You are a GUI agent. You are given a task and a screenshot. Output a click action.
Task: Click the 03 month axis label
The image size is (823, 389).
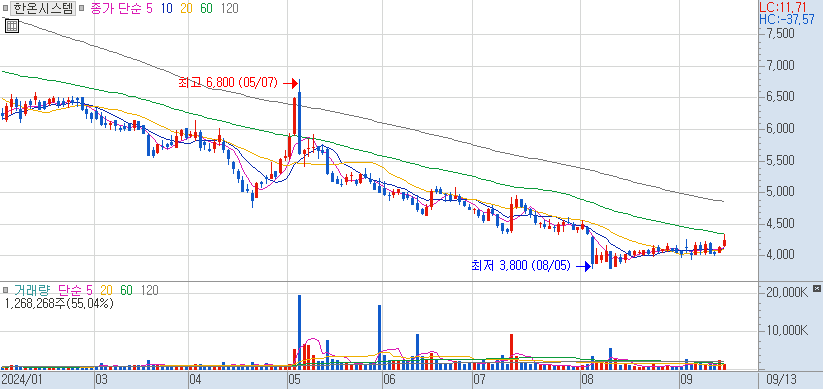point(101,379)
